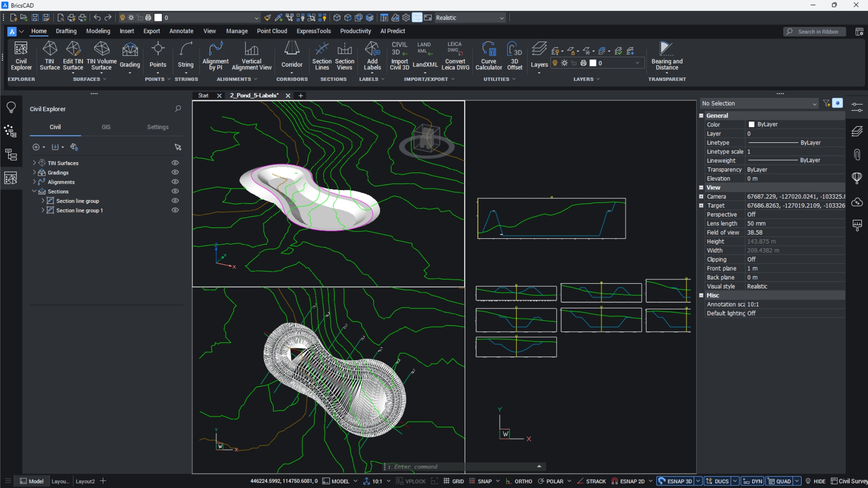The height and width of the screenshot is (488, 868).
Task: Open the Realistic visual style dropdown
Action: coord(501,17)
